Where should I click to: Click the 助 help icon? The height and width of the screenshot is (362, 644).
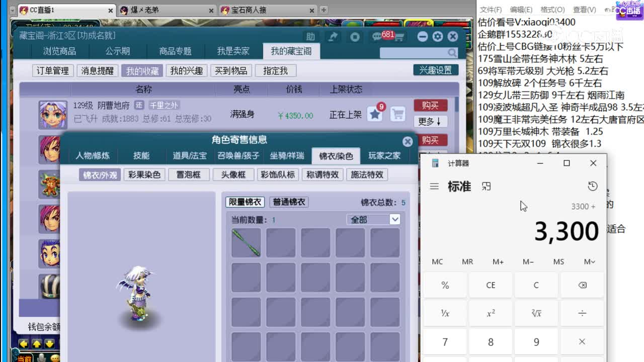[310, 37]
